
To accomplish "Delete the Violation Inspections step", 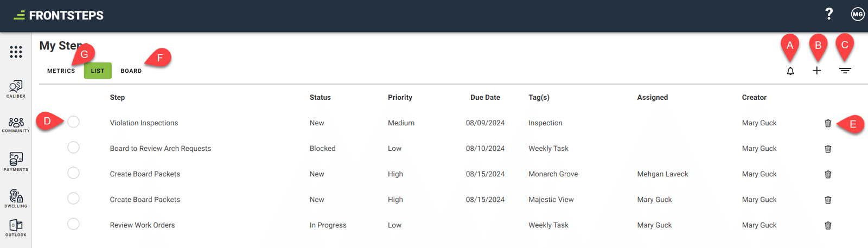I will 828,123.
